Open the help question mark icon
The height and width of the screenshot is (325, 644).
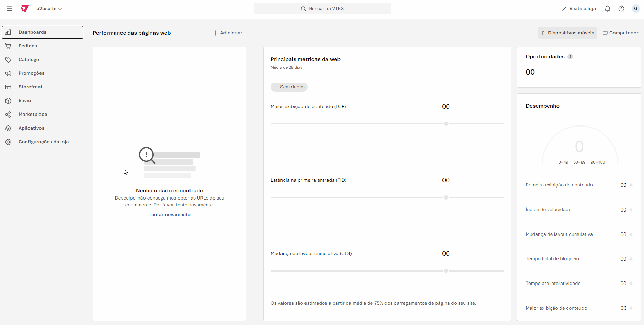[x=621, y=9]
